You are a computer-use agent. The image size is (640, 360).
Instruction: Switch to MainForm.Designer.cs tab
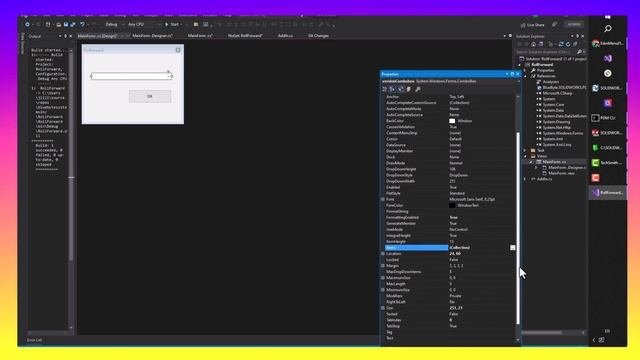153,36
